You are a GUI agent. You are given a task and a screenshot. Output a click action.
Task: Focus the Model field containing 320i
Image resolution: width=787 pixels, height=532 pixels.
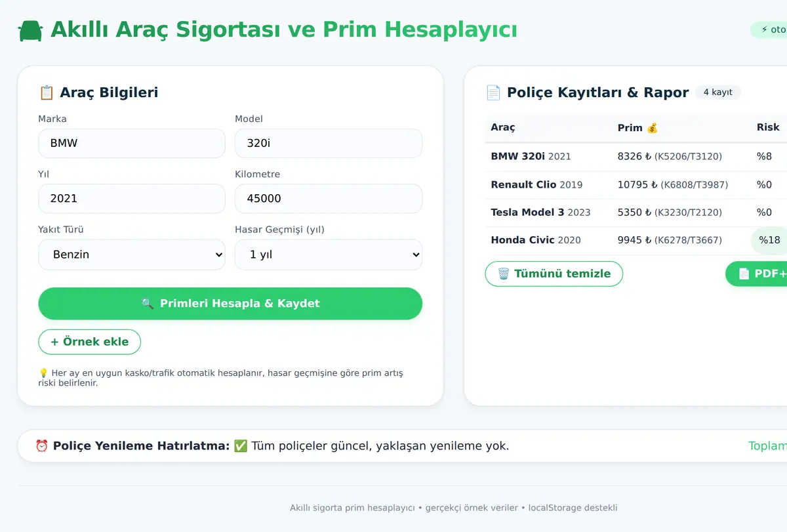tap(329, 143)
